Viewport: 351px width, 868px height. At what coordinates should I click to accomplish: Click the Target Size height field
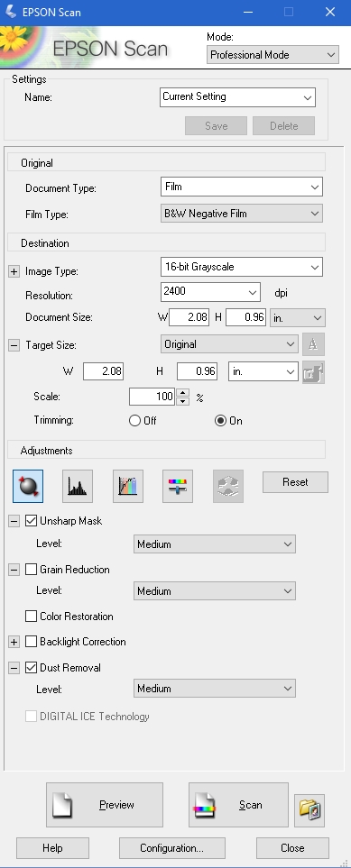point(197,371)
